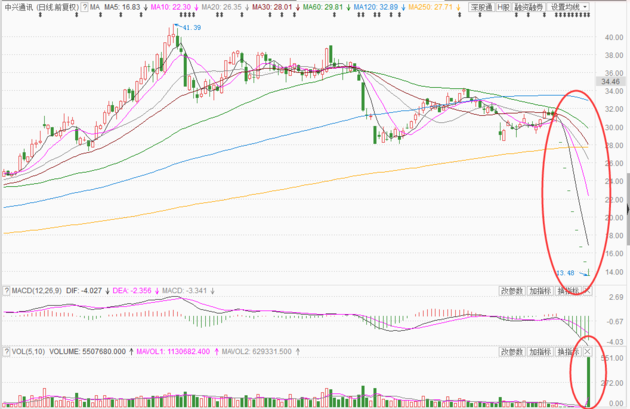Click the MACD: -3.341 value
This screenshot has height=409, width=630.
point(185,290)
